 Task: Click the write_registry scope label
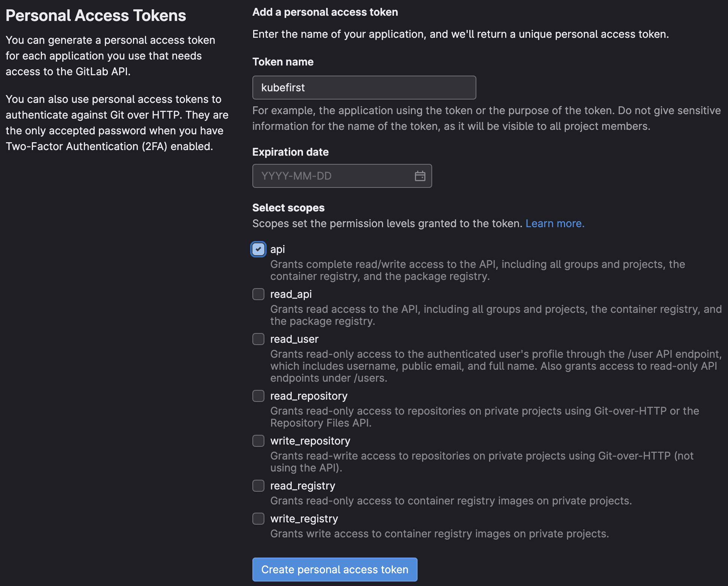pos(304,519)
